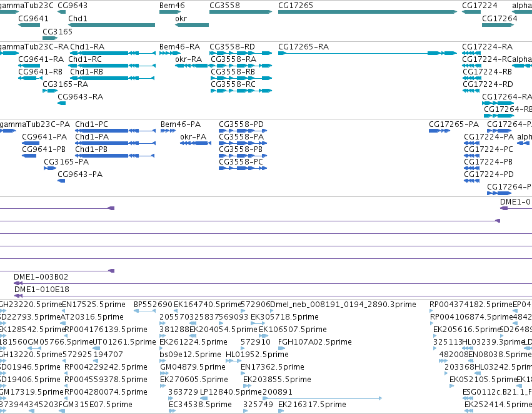Click the CG3558-RD transcript label
The image size is (532, 414).
tap(232, 46)
